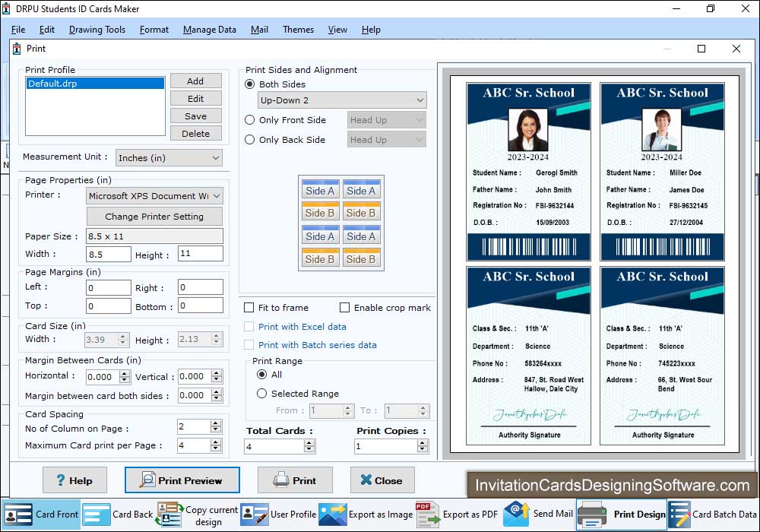Open Card Batch Data icon
760x532 pixels.
click(679, 514)
